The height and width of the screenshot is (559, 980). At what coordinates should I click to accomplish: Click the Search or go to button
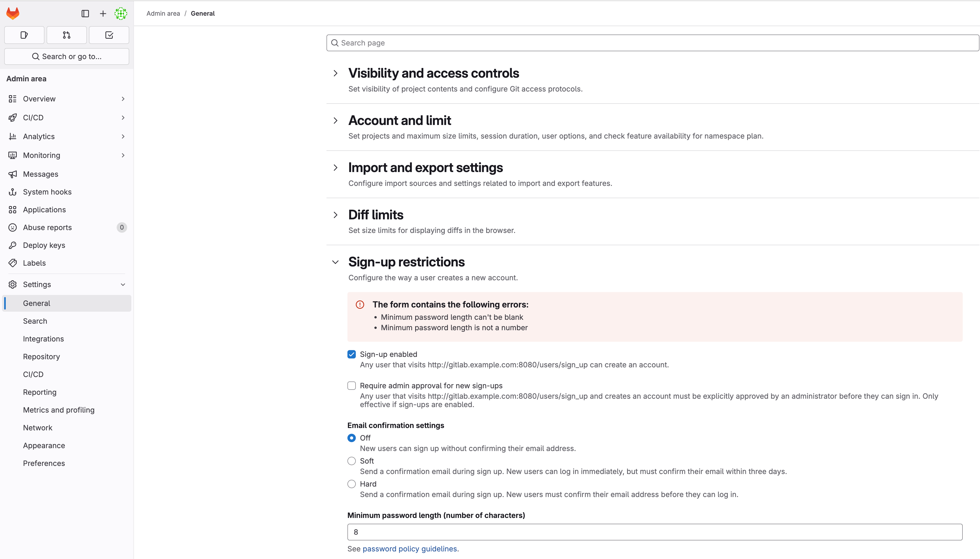pos(66,56)
